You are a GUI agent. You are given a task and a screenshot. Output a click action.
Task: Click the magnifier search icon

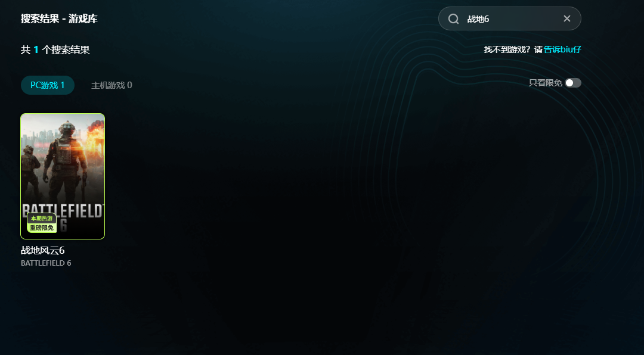click(x=453, y=19)
